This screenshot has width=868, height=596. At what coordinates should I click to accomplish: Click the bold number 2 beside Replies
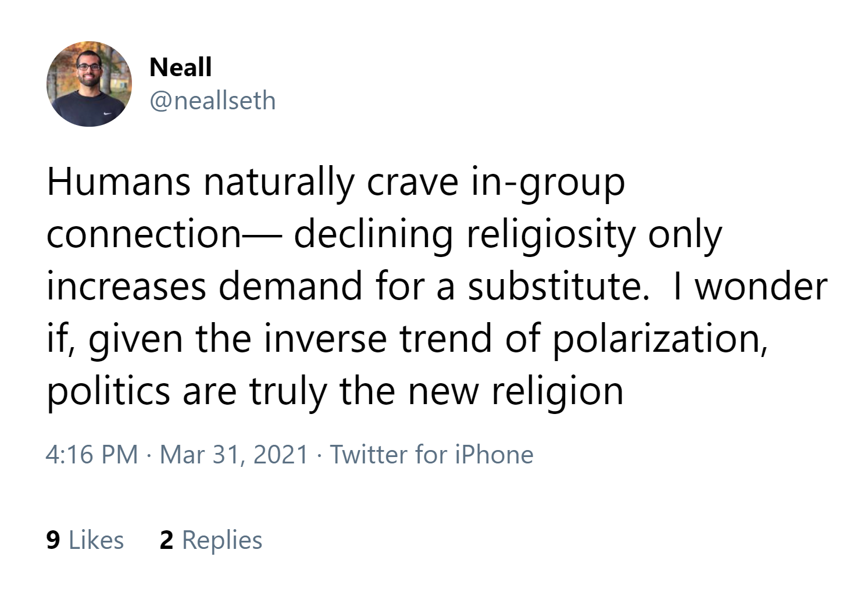coord(167,540)
